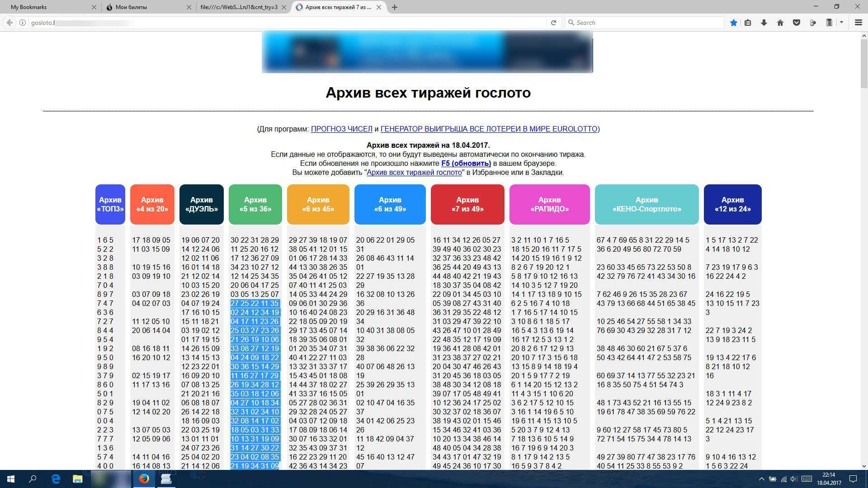This screenshot has width=868, height=488.
Task: Show hidden tray icons chevron
Action: 761,479
